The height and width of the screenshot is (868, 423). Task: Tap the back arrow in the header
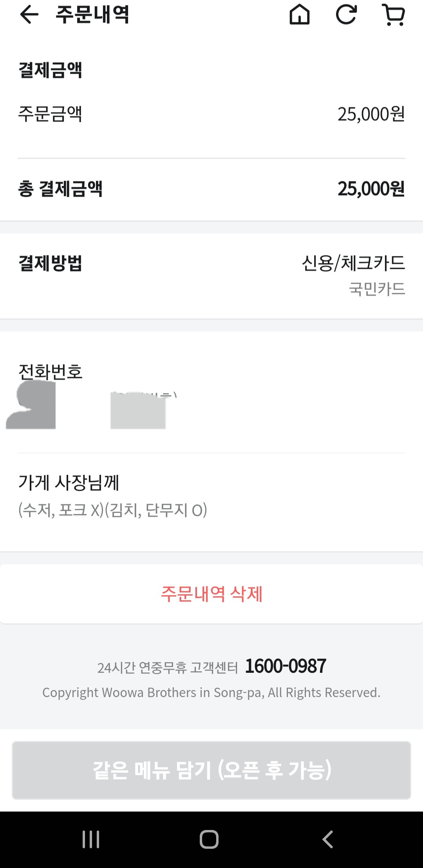[29, 15]
